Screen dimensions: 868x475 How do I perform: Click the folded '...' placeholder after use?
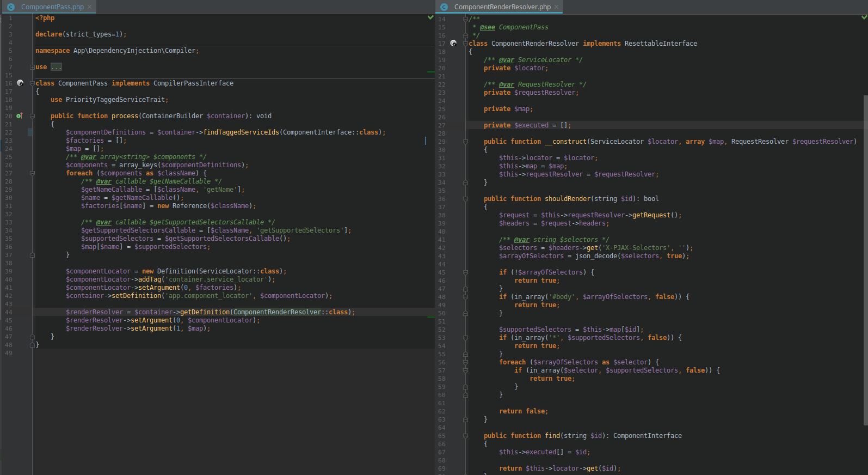pos(56,67)
